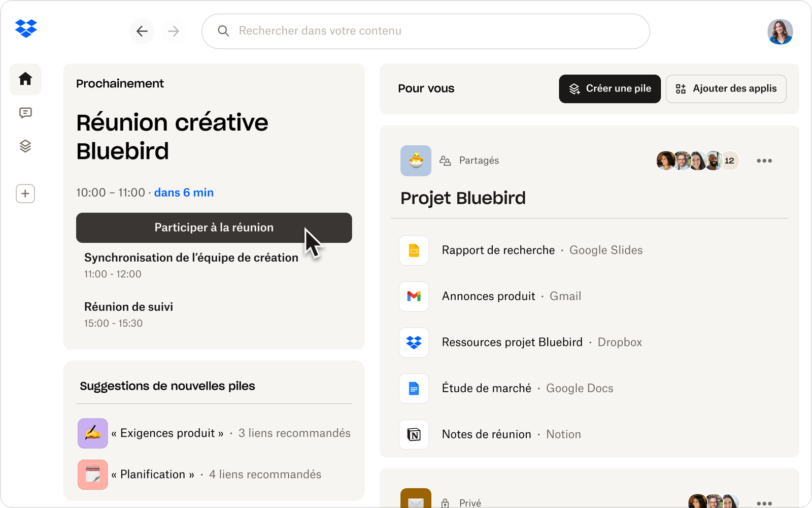Click the Participer à la réunion button
Viewport: 812px width, 508px height.
[x=214, y=228]
